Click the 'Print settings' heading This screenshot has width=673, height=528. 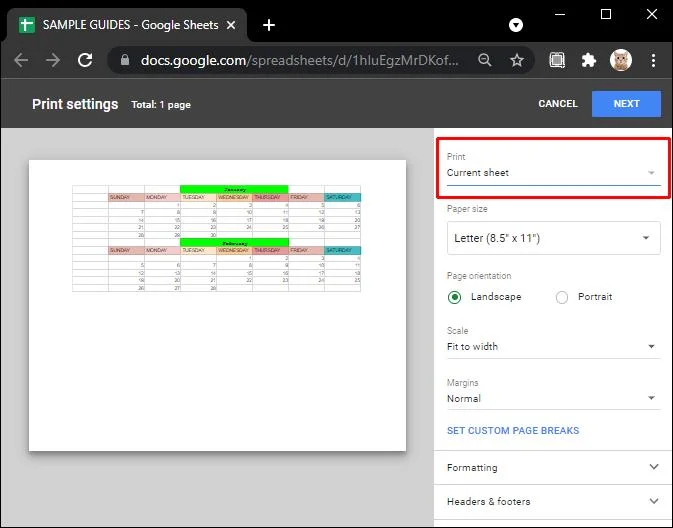click(x=75, y=104)
